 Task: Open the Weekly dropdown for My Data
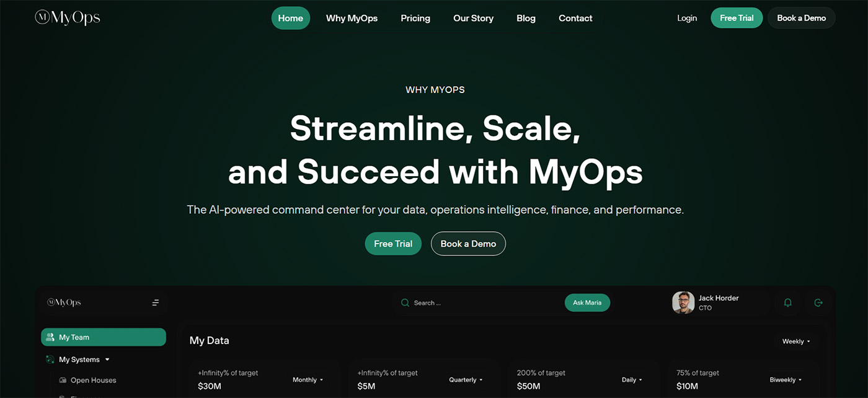pos(796,342)
